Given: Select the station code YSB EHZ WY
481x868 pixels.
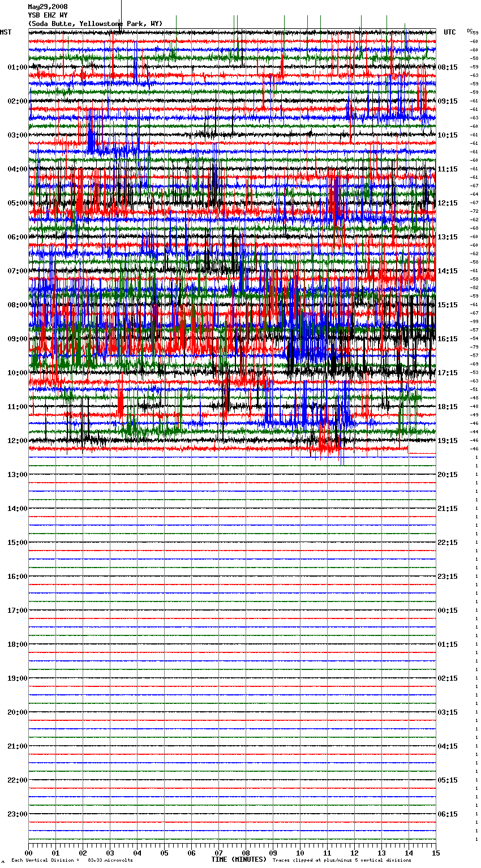Looking at the screenshot, I should [48, 15].
